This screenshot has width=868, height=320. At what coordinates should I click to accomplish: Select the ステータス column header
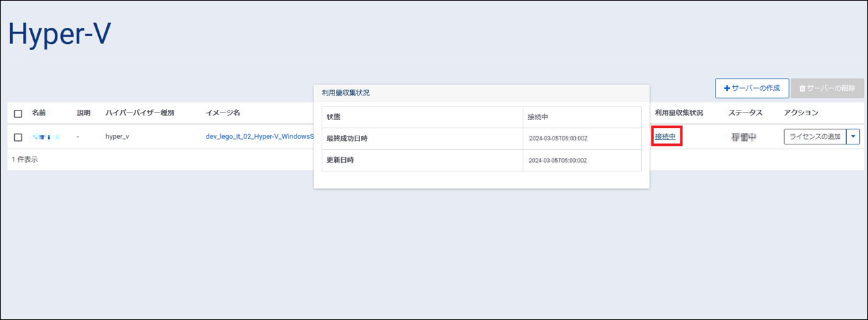[x=745, y=113]
